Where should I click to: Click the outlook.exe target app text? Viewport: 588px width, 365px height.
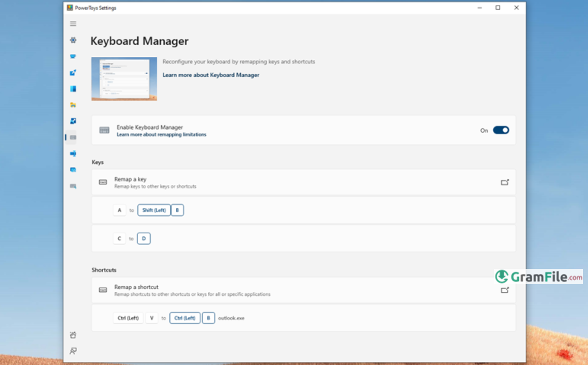(231, 318)
